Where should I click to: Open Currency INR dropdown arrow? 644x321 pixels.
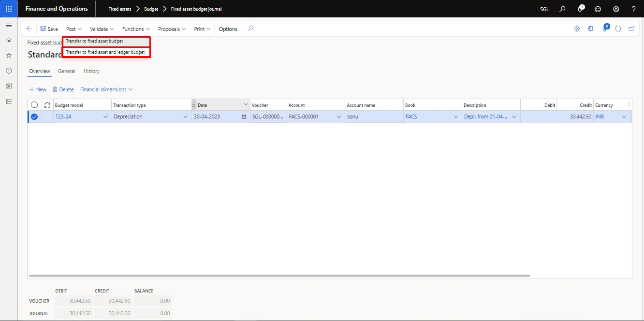click(624, 117)
